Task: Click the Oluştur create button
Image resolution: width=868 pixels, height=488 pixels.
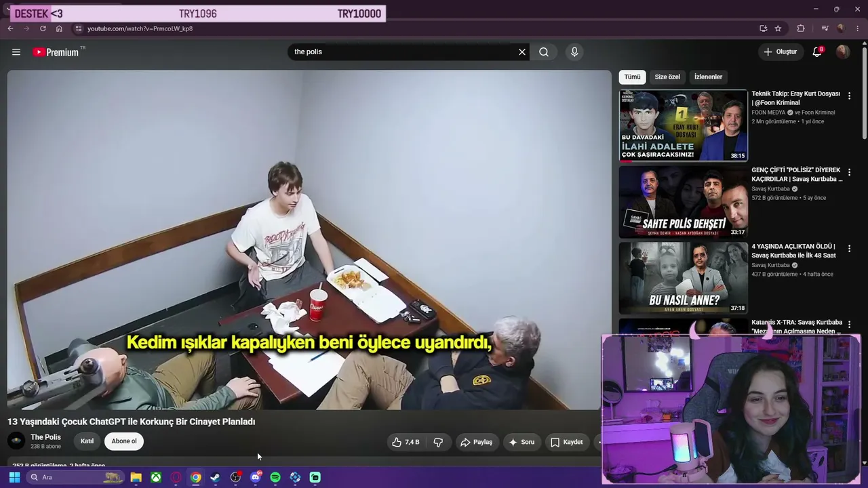Action: click(780, 52)
